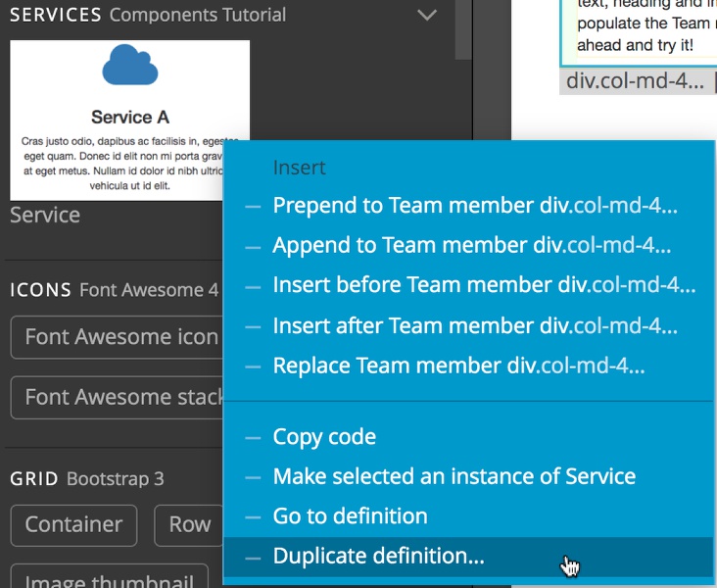Click the Font Awesome stack component
The width and height of the screenshot is (717, 588).
point(118,397)
